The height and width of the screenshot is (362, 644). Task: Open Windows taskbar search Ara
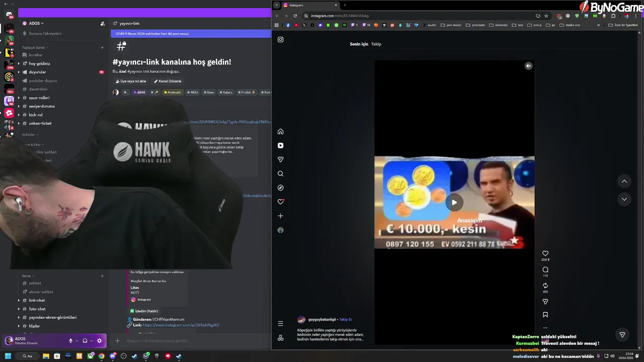point(27,356)
